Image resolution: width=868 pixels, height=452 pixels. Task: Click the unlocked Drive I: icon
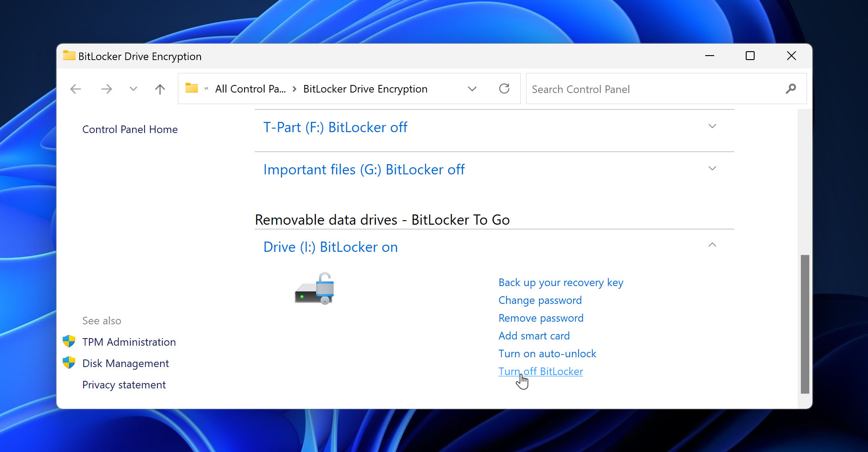tap(315, 289)
